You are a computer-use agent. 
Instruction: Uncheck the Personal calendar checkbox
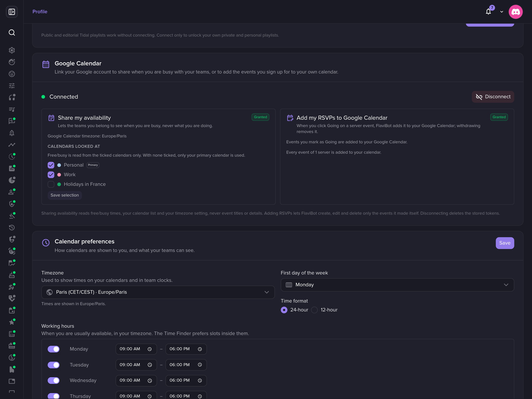point(51,165)
